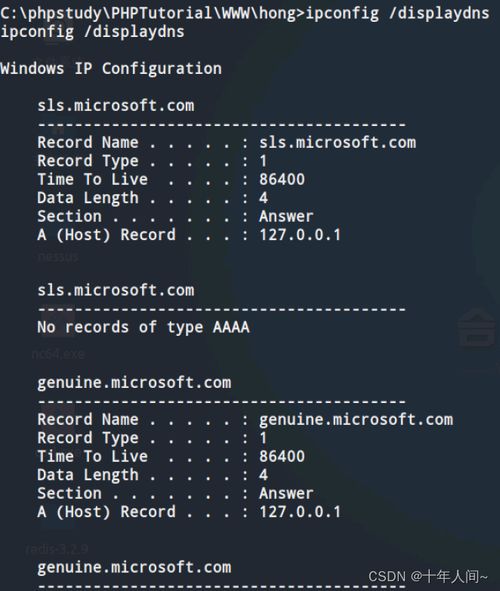Select the faint nc64.exe desktop icon
The height and width of the screenshot is (591, 500).
[58, 354]
